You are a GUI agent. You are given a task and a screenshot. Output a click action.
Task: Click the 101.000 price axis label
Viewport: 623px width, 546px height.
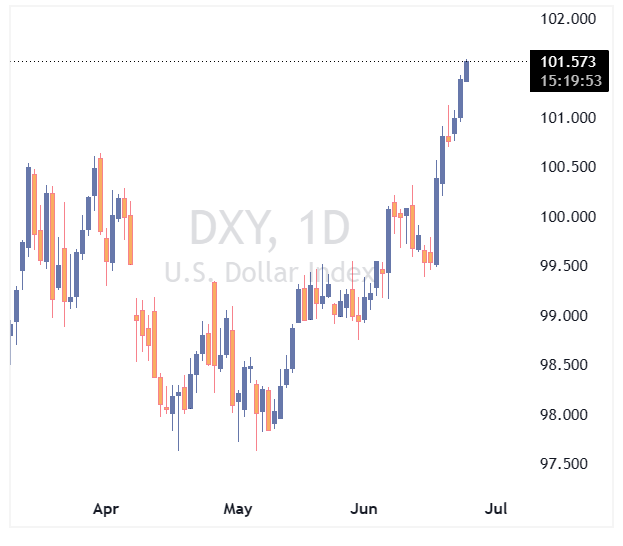tap(568, 118)
